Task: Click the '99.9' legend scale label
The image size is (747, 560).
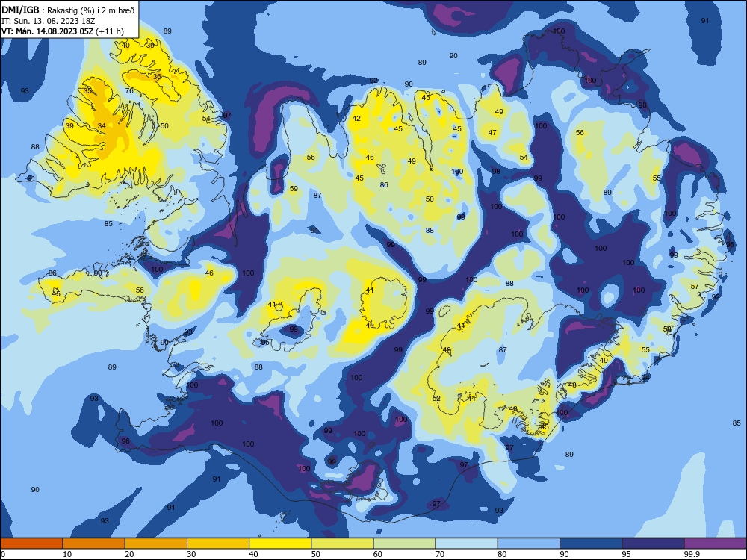Action: [691, 554]
